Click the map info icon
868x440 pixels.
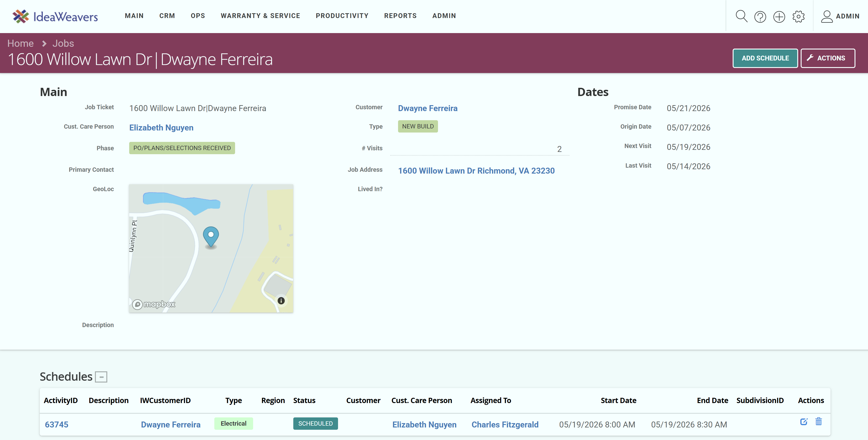pyautogui.click(x=281, y=301)
